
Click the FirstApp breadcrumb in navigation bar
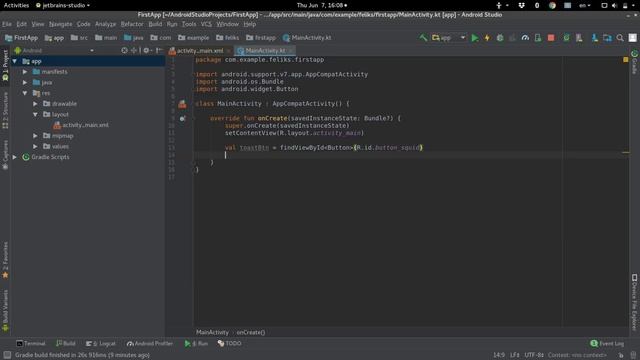coord(21,38)
